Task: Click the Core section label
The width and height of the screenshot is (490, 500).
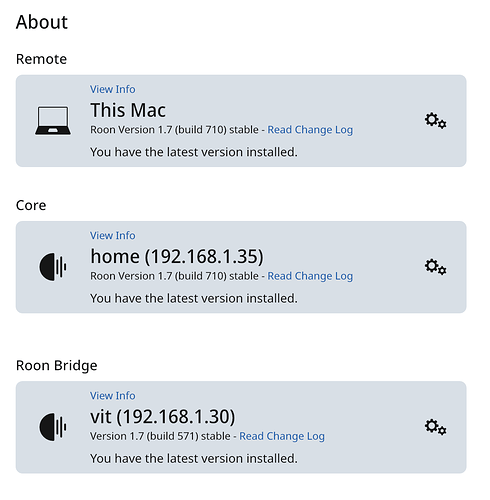Action: pos(31,206)
